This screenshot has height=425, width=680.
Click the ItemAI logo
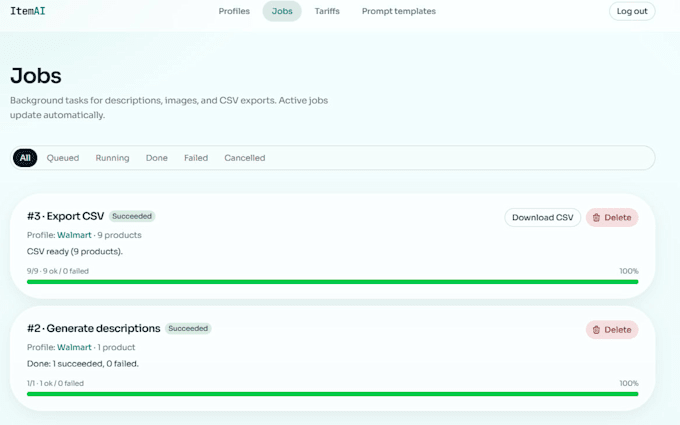pos(28,11)
